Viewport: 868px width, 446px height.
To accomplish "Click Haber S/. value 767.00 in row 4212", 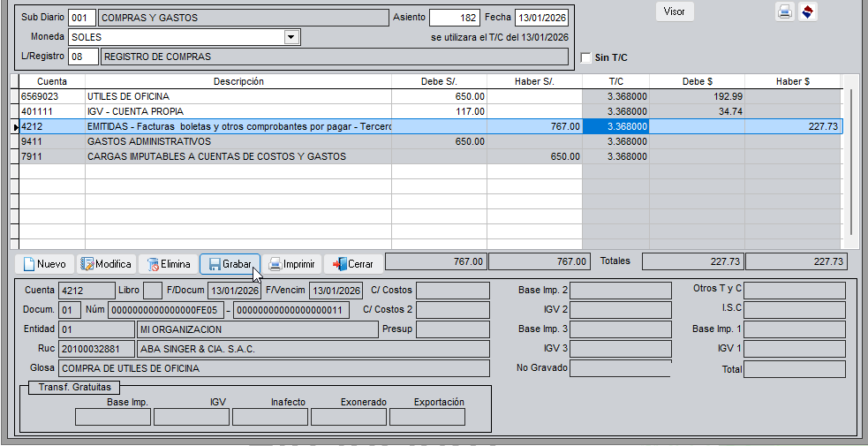I will pos(535,126).
